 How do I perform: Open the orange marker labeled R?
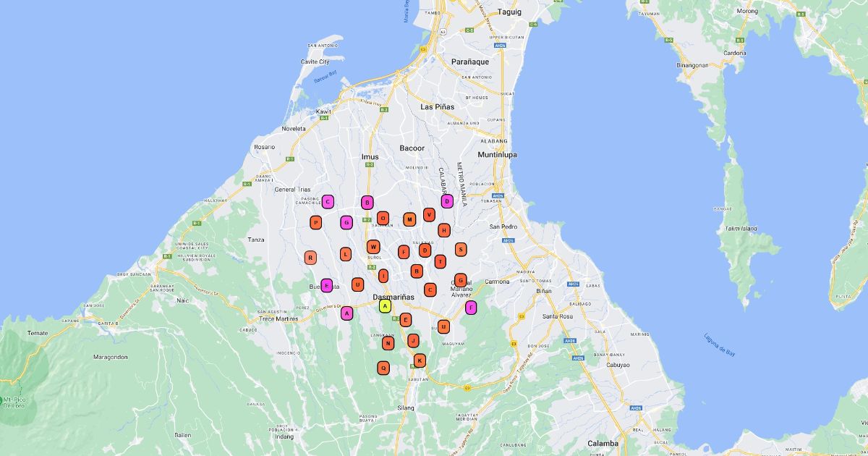click(x=310, y=257)
